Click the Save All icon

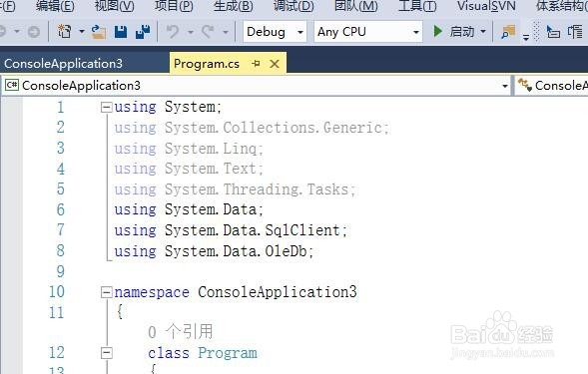click(x=143, y=32)
